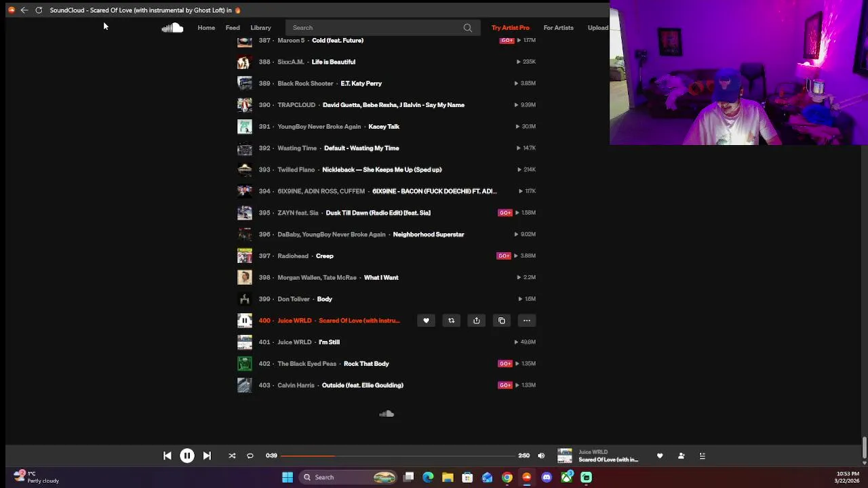Click Radiohead Creep thumbnail
Screen dimensions: 868x488
[245, 256]
